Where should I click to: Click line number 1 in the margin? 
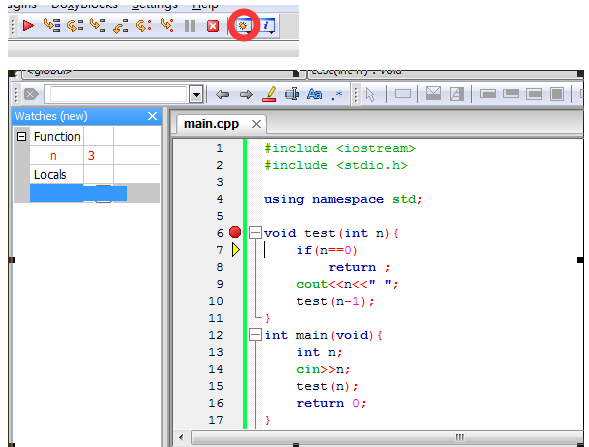pyautogui.click(x=220, y=148)
